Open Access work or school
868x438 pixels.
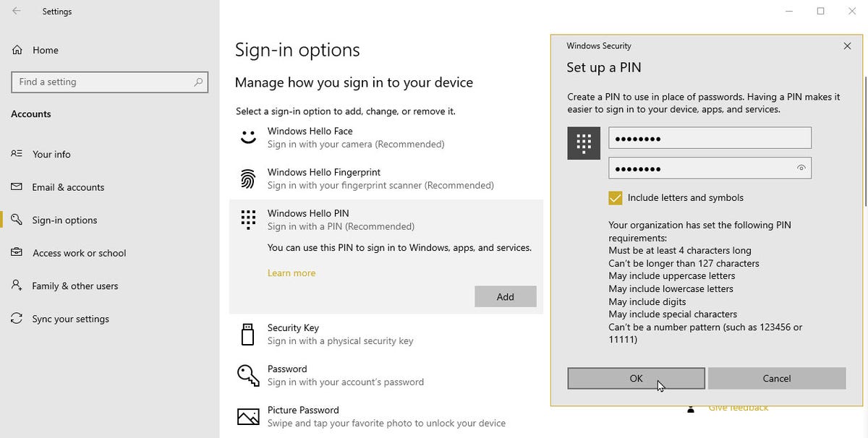point(79,253)
